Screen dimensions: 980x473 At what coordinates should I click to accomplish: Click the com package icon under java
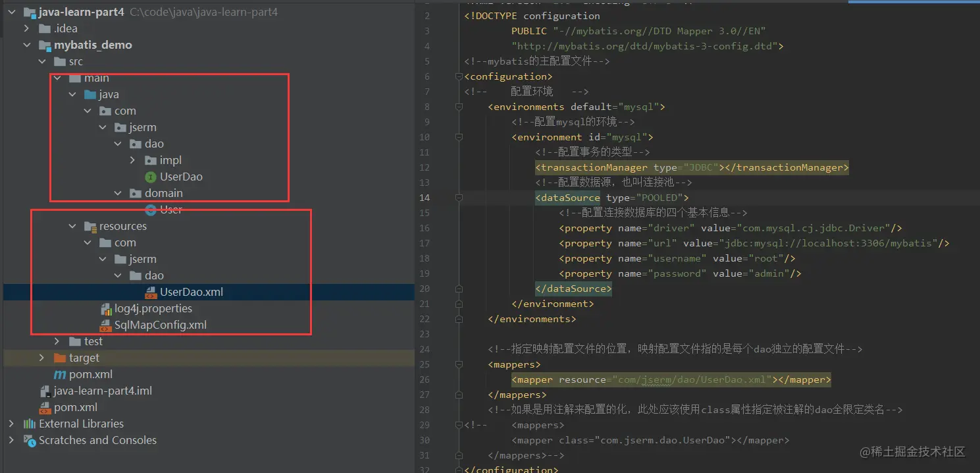click(x=105, y=111)
